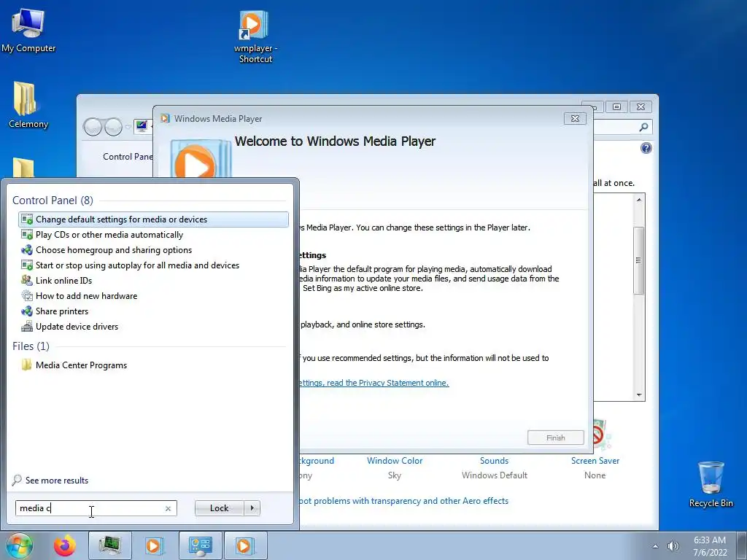The image size is (747, 560).
Task: Click the Files (1) results header
Action: pos(31,346)
